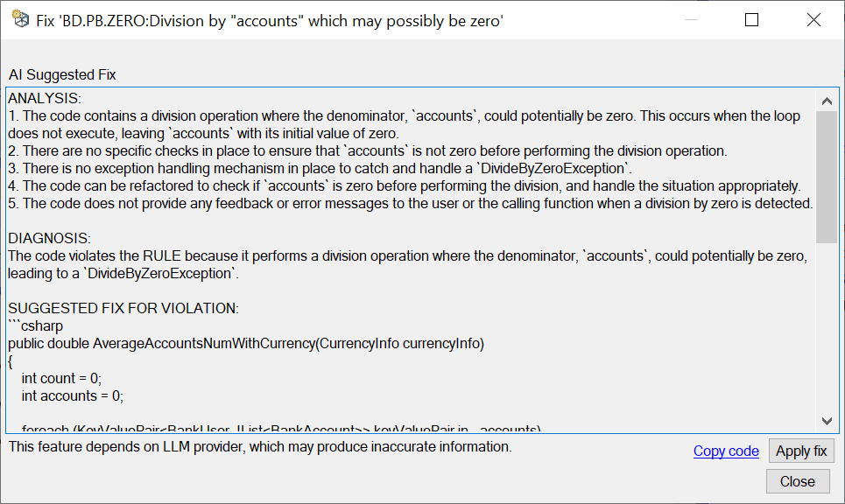Place cursor on the ANALYSIS: heading line
845x504 pixels.
pyautogui.click(x=45, y=99)
